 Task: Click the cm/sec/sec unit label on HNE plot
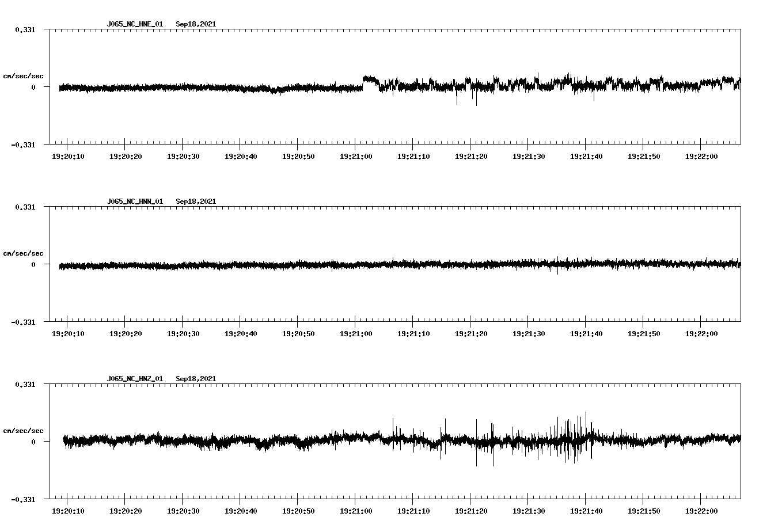pyautogui.click(x=23, y=76)
